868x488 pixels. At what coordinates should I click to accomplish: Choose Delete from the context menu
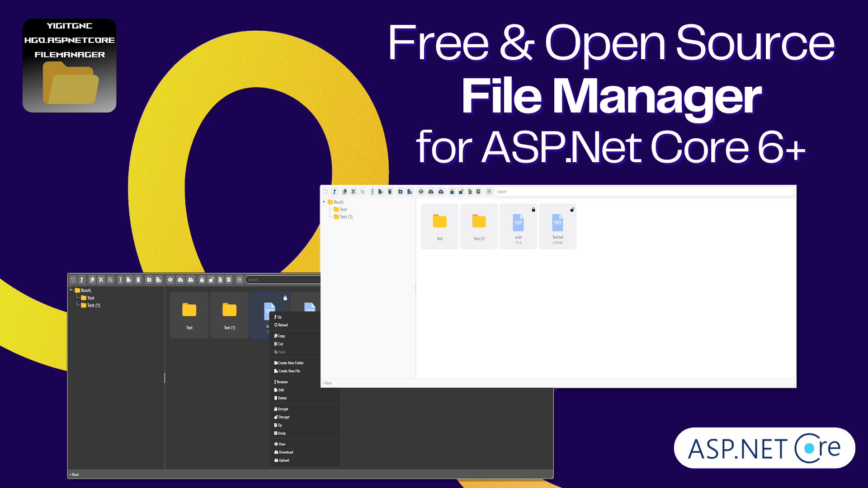point(280,398)
